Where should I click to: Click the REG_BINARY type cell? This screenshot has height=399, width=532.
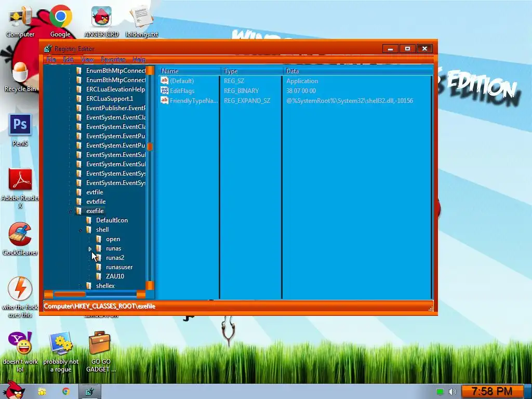pos(241,90)
